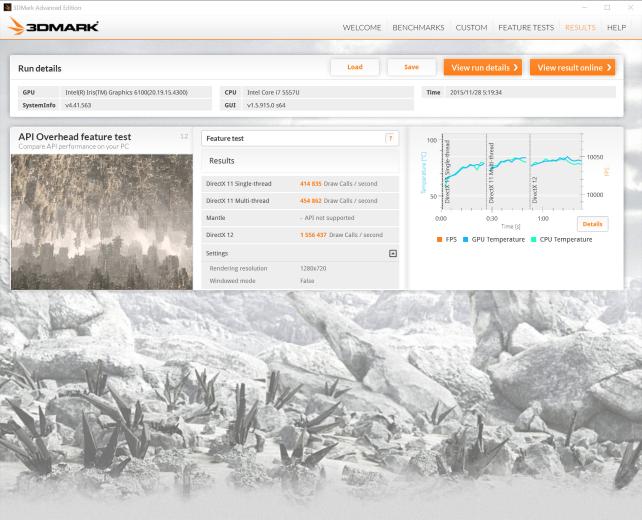Viewport: 642px width, 520px height.
Task: Select the Mantle API not supported row
Action: click(300, 218)
